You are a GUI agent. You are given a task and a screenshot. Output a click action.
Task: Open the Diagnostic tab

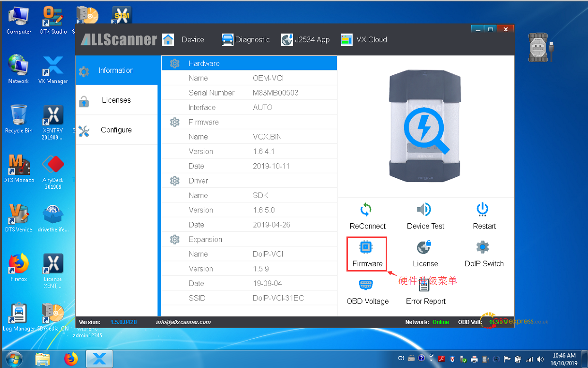click(246, 40)
